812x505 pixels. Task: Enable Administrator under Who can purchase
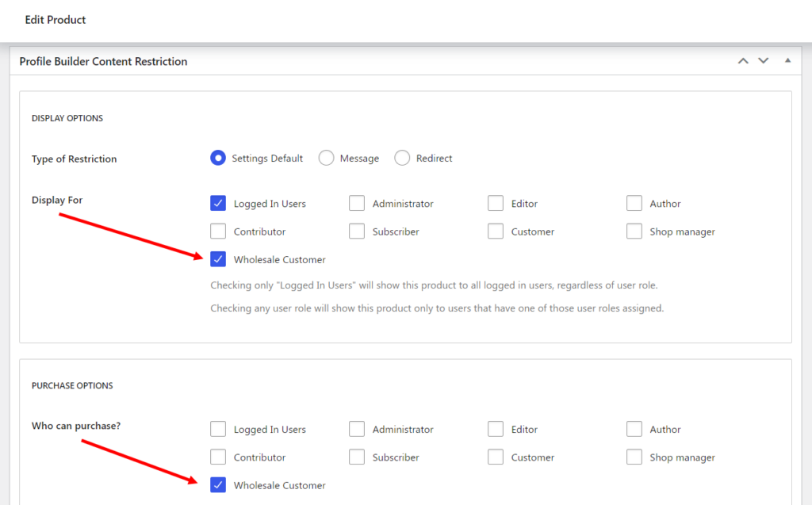pos(357,429)
